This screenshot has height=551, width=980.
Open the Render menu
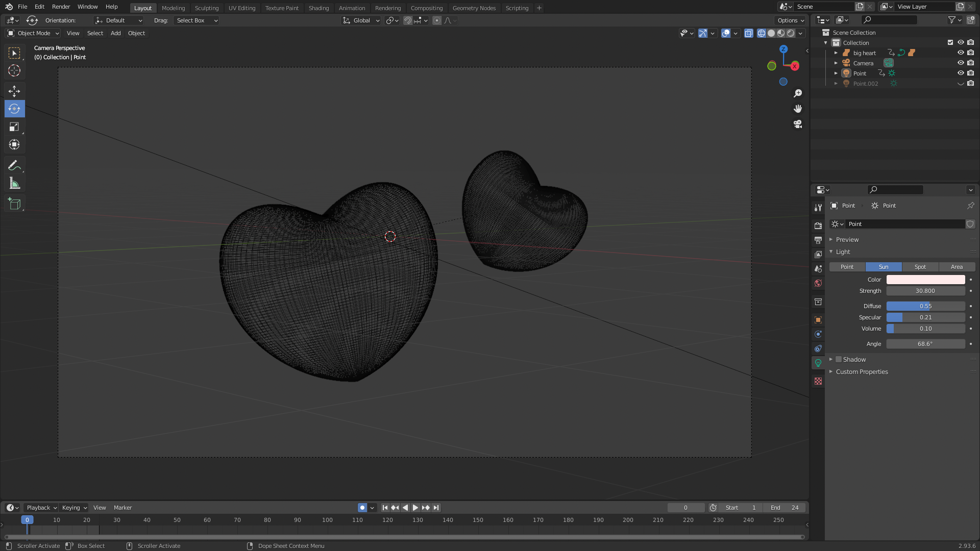[61, 7]
